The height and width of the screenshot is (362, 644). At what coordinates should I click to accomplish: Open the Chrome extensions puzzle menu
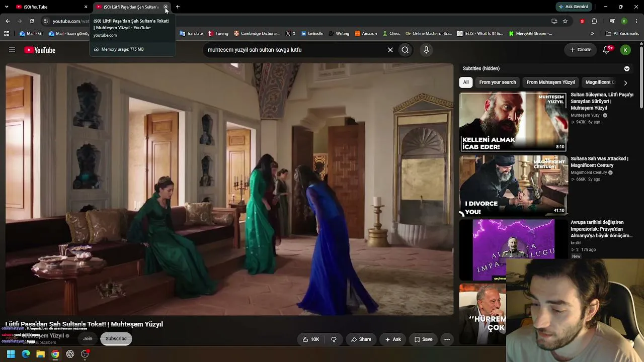pos(594,21)
